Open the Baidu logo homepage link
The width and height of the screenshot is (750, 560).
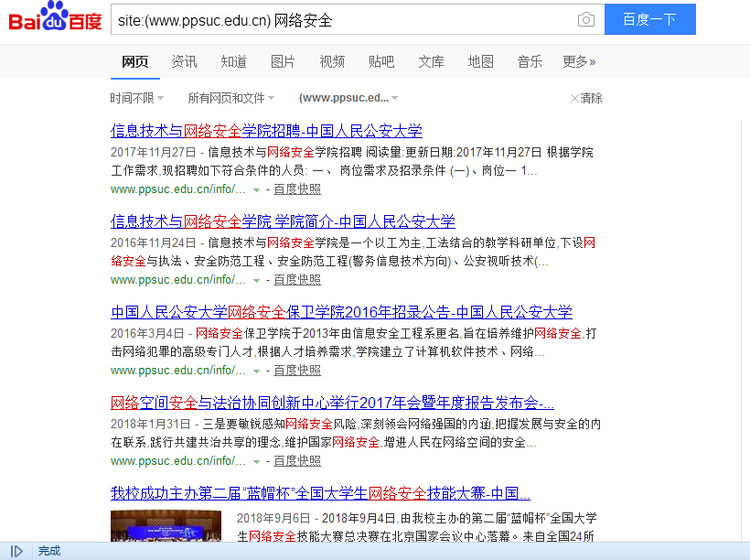pyautogui.click(x=55, y=16)
